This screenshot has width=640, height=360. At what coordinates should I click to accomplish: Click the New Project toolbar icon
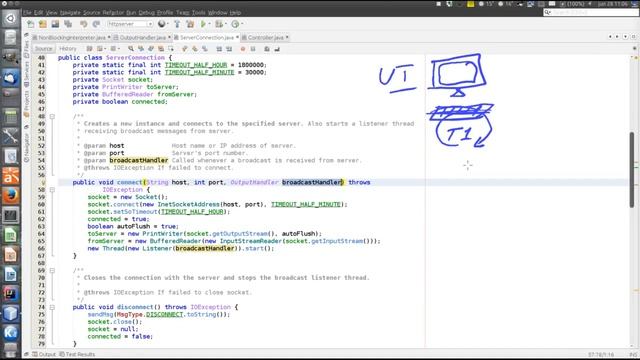(43, 24)
